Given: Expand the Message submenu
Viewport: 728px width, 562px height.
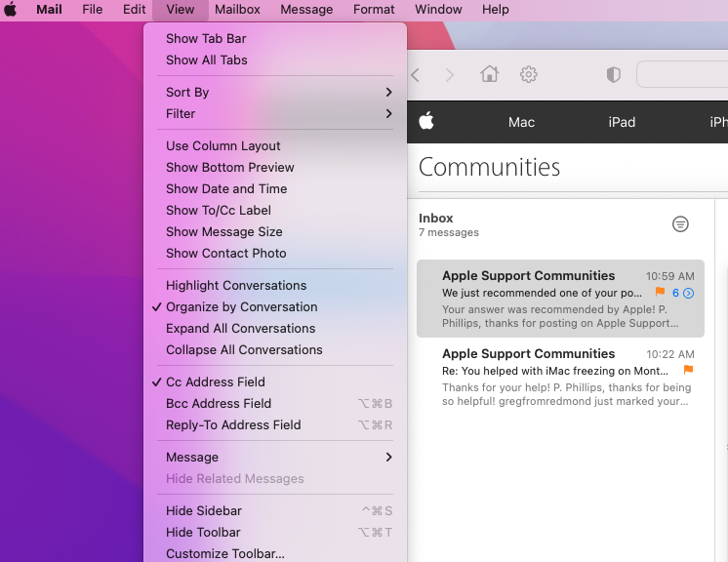Looking at the screenshot, I should (275, 458).
